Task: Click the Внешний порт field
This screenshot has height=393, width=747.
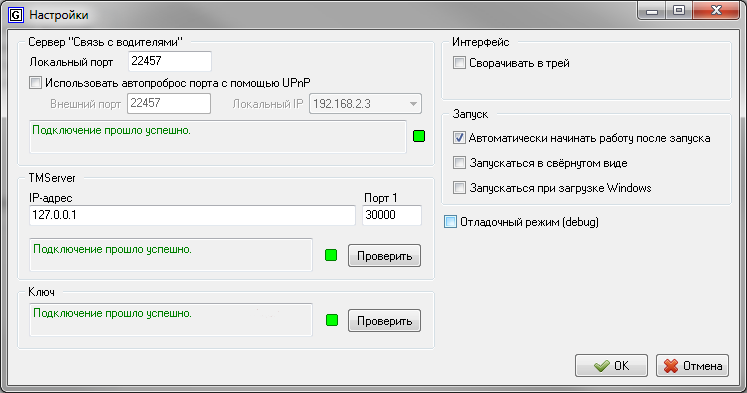Action: (x=169, y=103)
